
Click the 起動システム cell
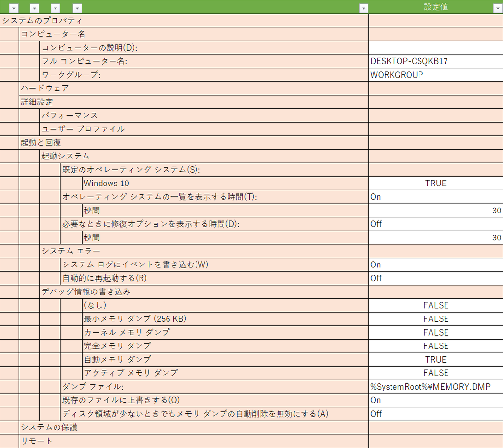(204, 156)
